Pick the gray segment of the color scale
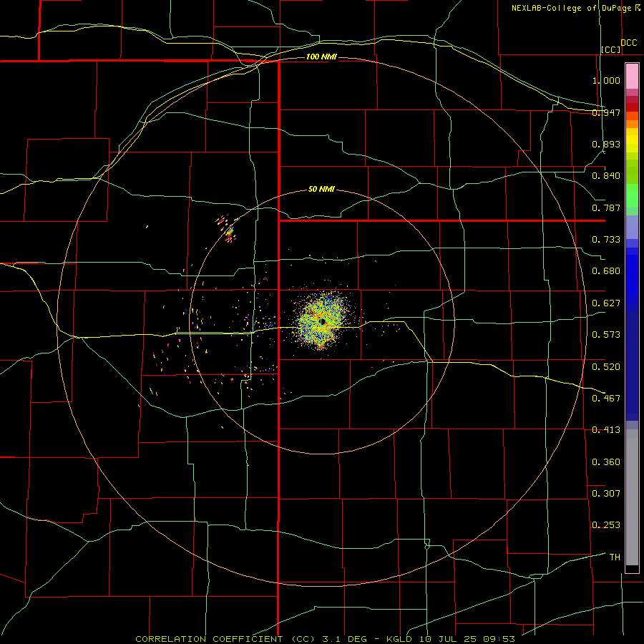 [632, 497]
